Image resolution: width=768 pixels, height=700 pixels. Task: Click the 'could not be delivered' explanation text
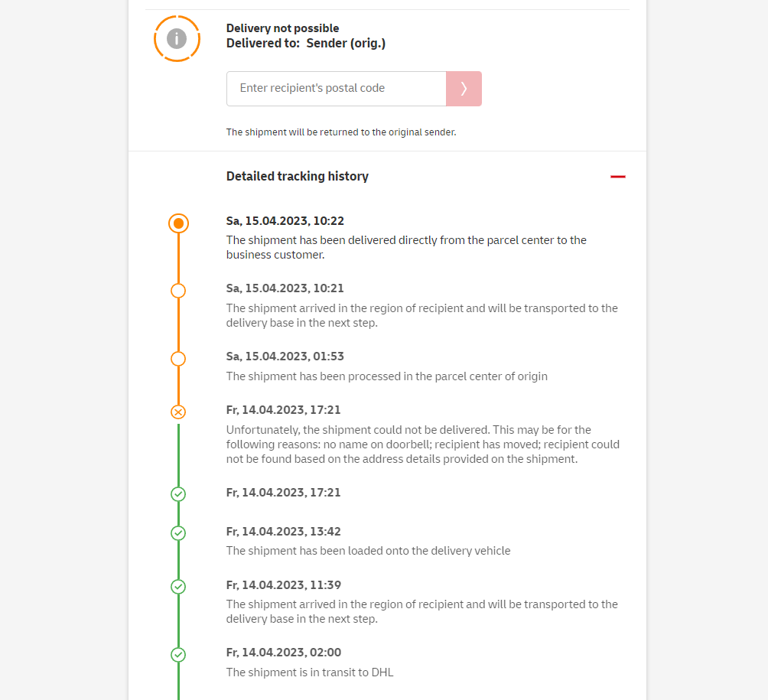coord(422,444)
